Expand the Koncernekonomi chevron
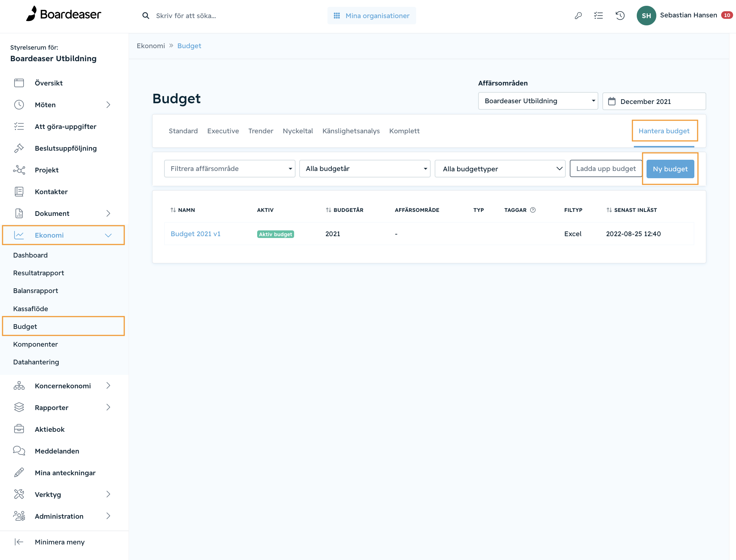736x560 pixels. (x=108, y=386)
